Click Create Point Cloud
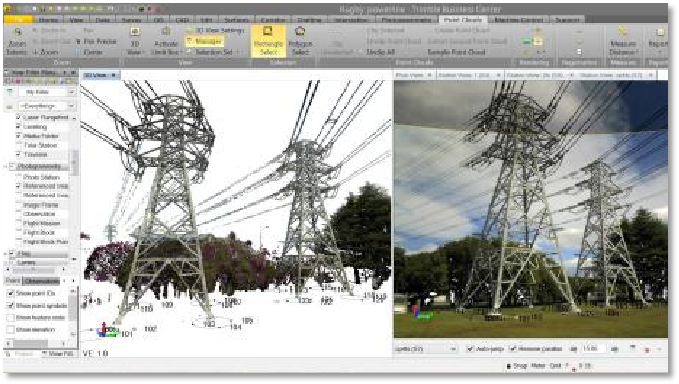This screenshot has height=384, width=679. (x=462, y=30)
